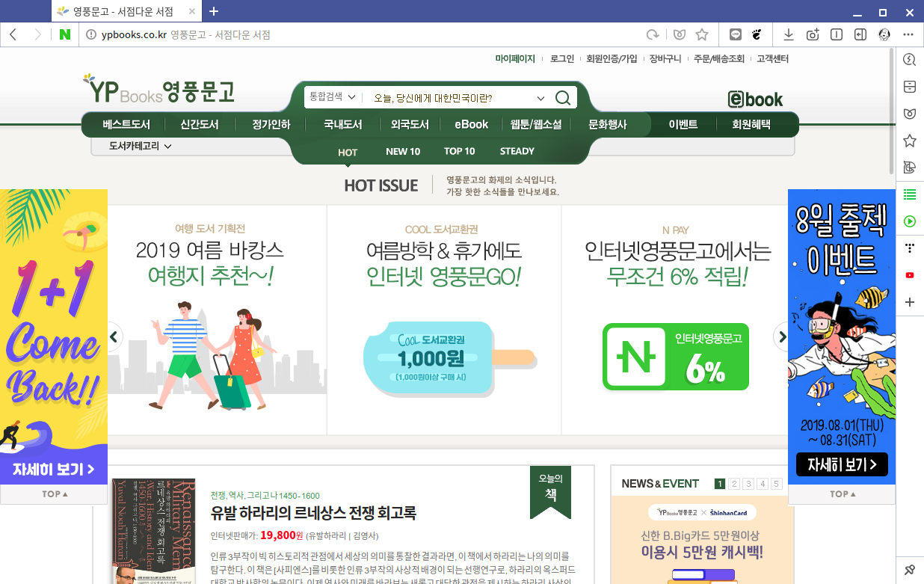Viewport: 924px width, 584px height.
Task: Open the quick search icon in sidebar
Action: [910, 60]
